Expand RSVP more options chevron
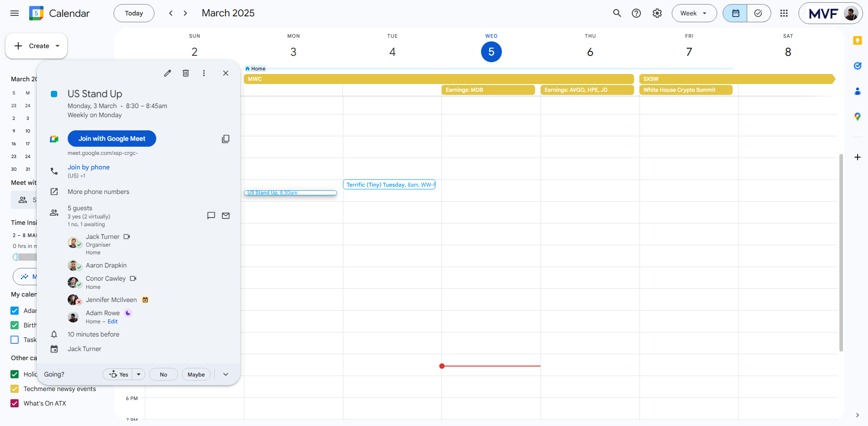The height and width of the screenshot is (426, 868). click(x=226, y=374)
